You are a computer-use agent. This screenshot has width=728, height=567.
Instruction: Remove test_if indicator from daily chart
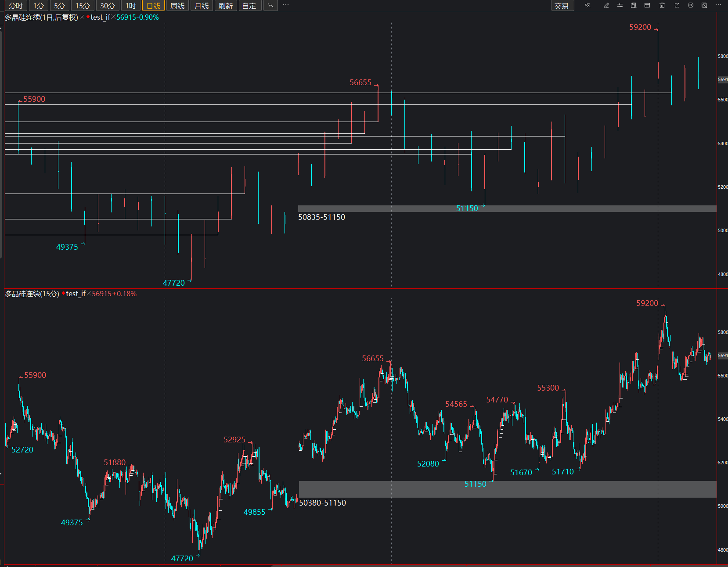point(113,17)
